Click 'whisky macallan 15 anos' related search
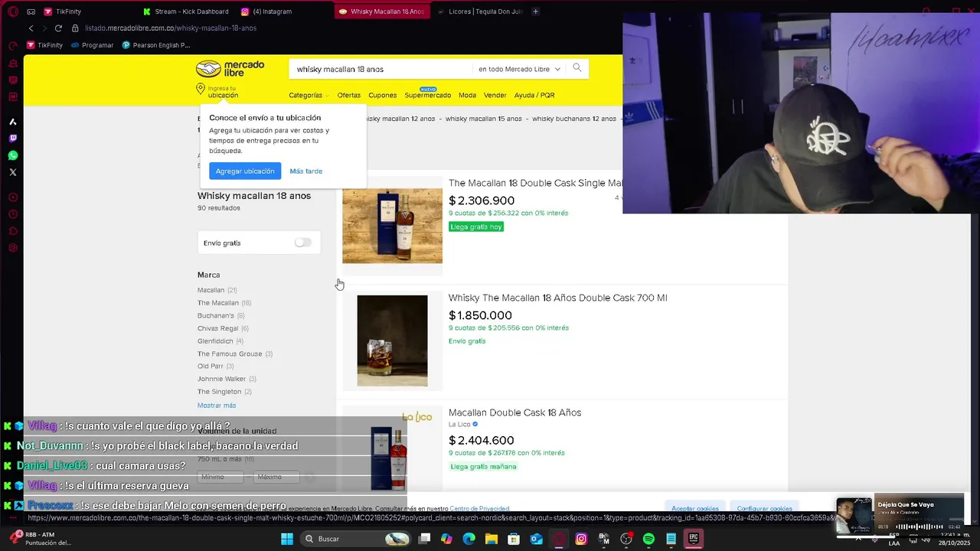This screenshot has height=551, width=980. click(483, 119)
